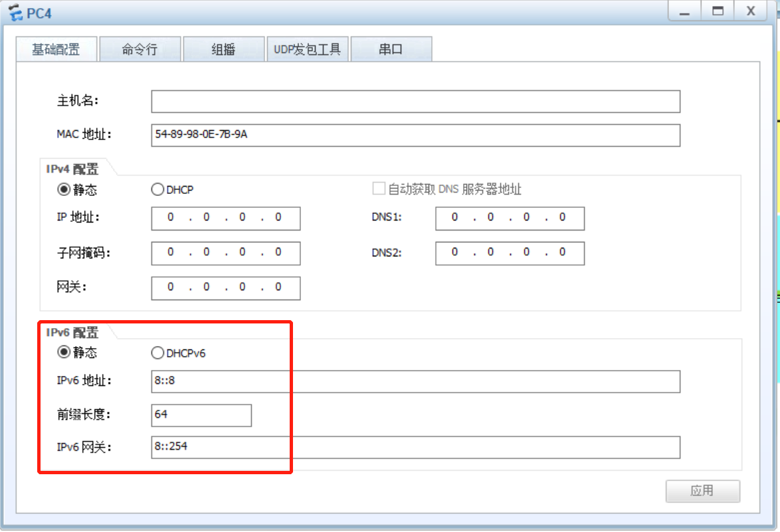Open the 组播 tab
The width and height of the screenshot is (780, 532).
pos(223,49)
